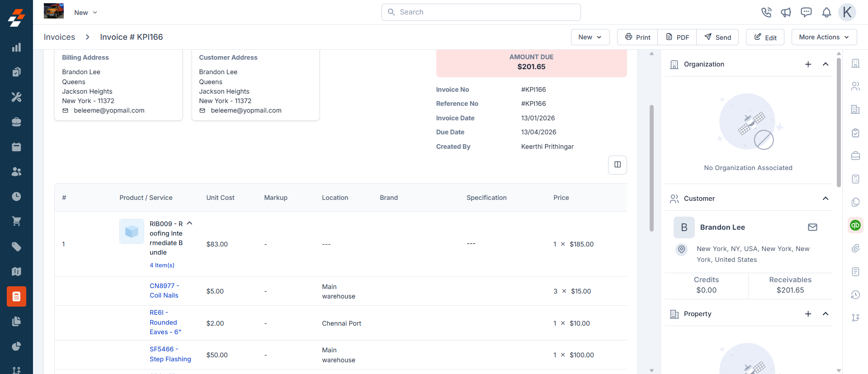Open the New dropdown button in invoice toolbar

[590, 37]
